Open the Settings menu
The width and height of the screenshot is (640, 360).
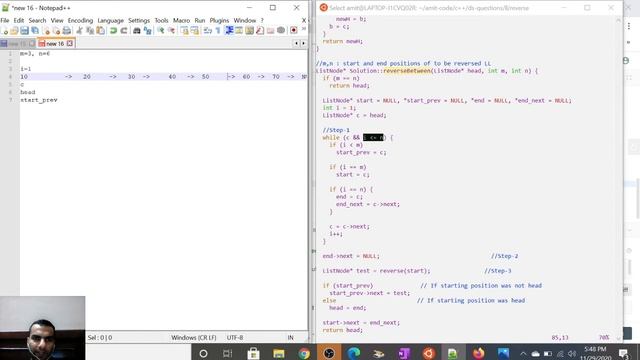click(139, 20)
